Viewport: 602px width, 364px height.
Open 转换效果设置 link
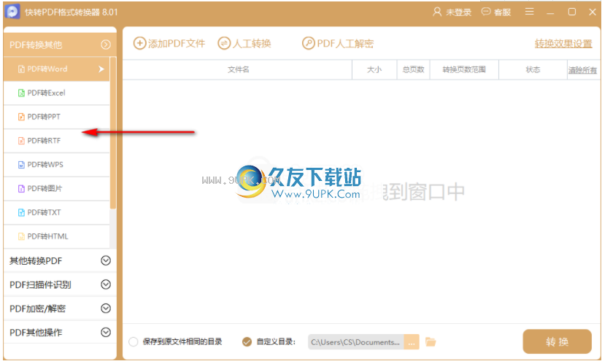563,43
